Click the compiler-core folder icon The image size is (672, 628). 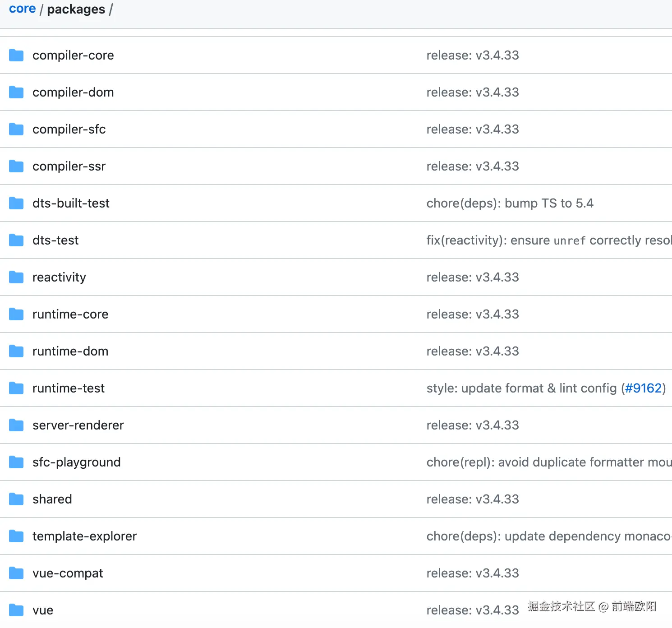[16, 55]
